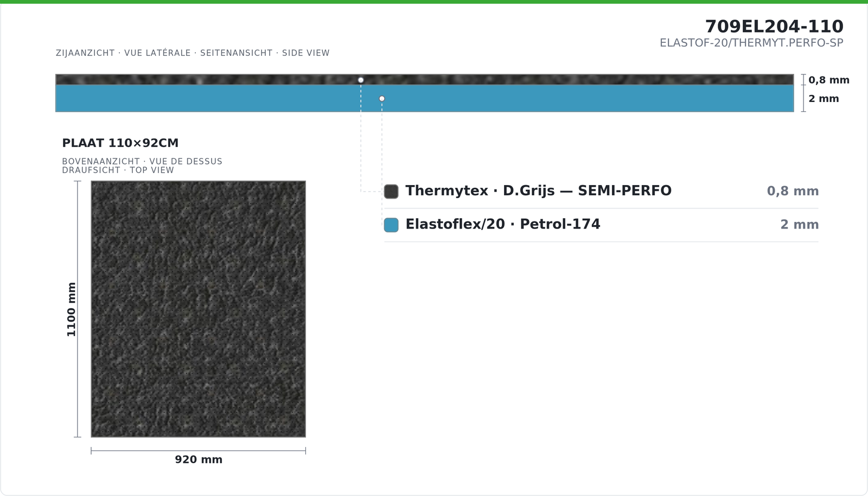Image resolution: width=868 pixels, height=496 pixels.
Task: Click the 2 mm value in Elastoflex row
Action: [x=800, y=225]
